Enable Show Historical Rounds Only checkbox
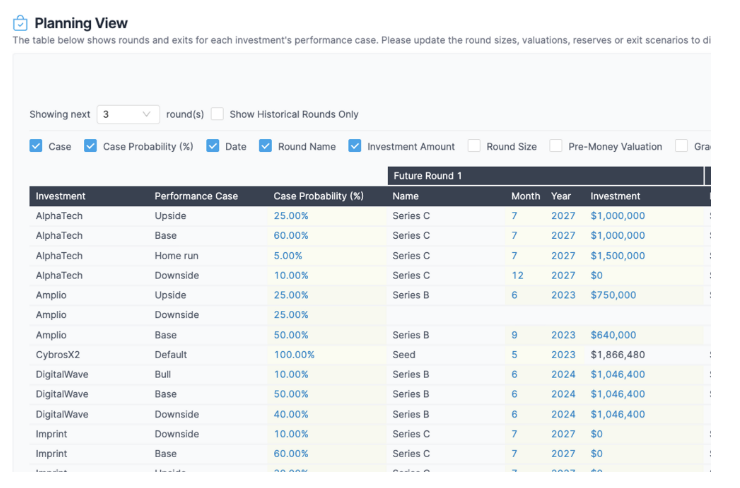The height and width of the screenshot is (488, 740). [218, 114]
